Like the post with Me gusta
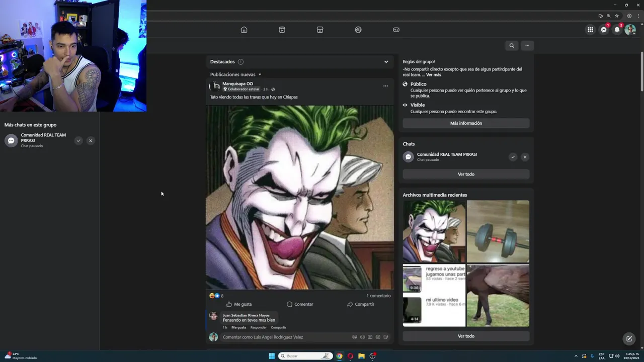This screenshot has height=362, width=644. [238, 304]
